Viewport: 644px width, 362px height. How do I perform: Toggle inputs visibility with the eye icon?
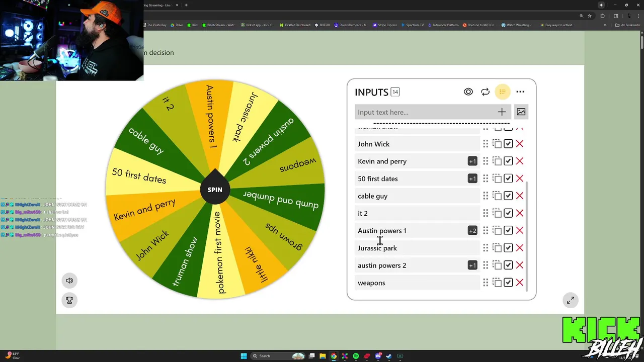[x=468, y=92]
